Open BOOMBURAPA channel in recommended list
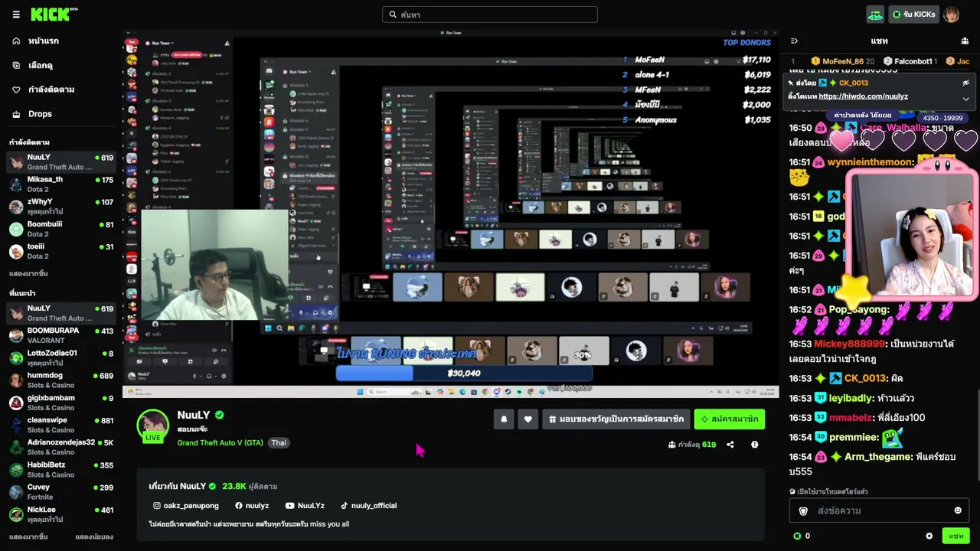 tap(61, 335)
